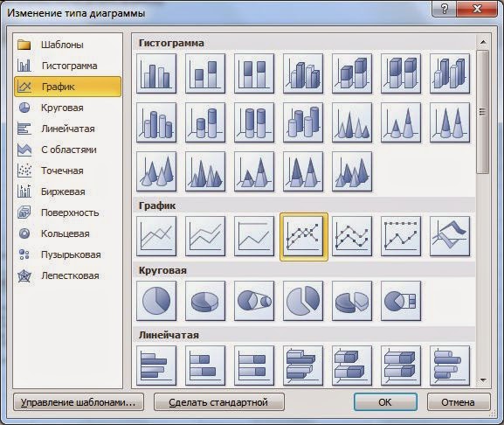The image size is (504, 425).
Task: Switch to the Гистограмма category
Action: [x=68, y=66]
